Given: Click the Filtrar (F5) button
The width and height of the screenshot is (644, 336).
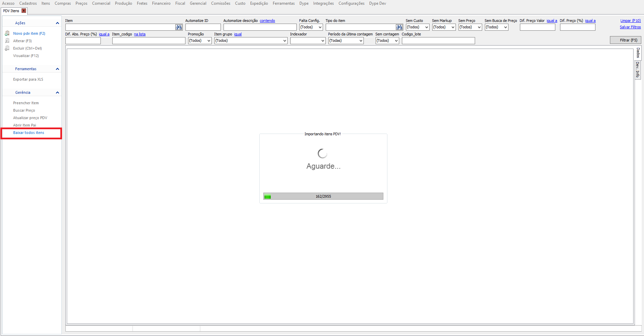Looking at the screenshot, I should pos(625,40).
